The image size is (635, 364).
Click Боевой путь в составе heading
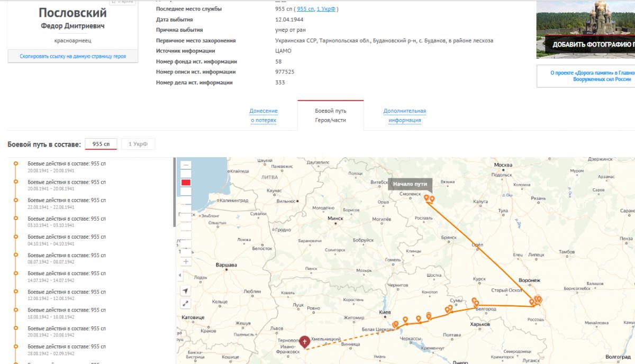44,144
